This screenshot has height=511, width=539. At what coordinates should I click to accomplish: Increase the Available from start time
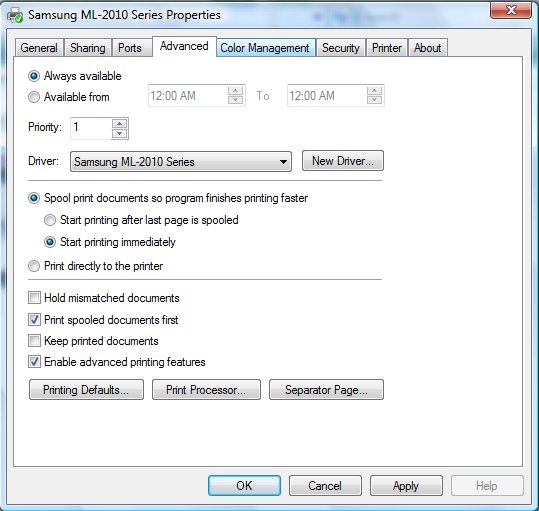pyautogui.click(x=235, y=91)
